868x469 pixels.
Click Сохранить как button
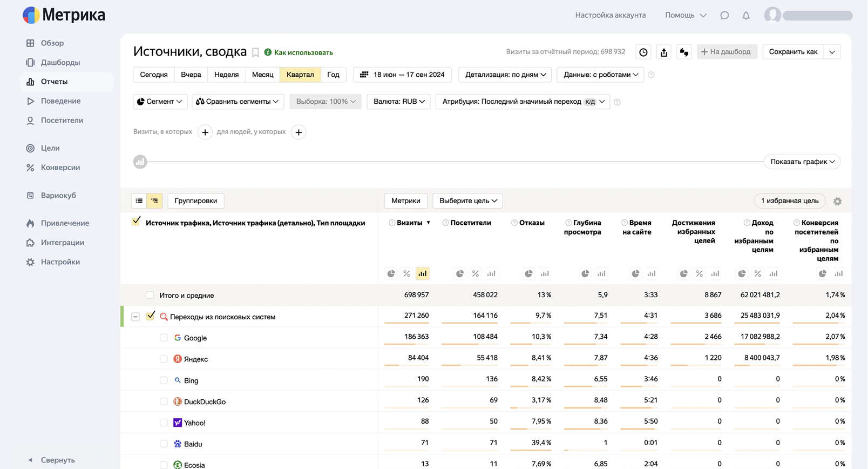[x=794, y=52]
